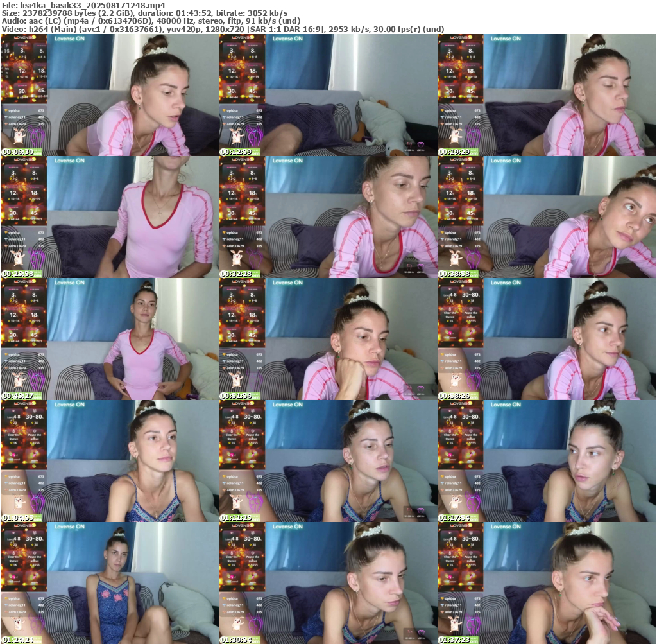Open the thumbnail at timestamp 00:32:28
This screenshot has height=644, width=657.
(x=328, y=217)
